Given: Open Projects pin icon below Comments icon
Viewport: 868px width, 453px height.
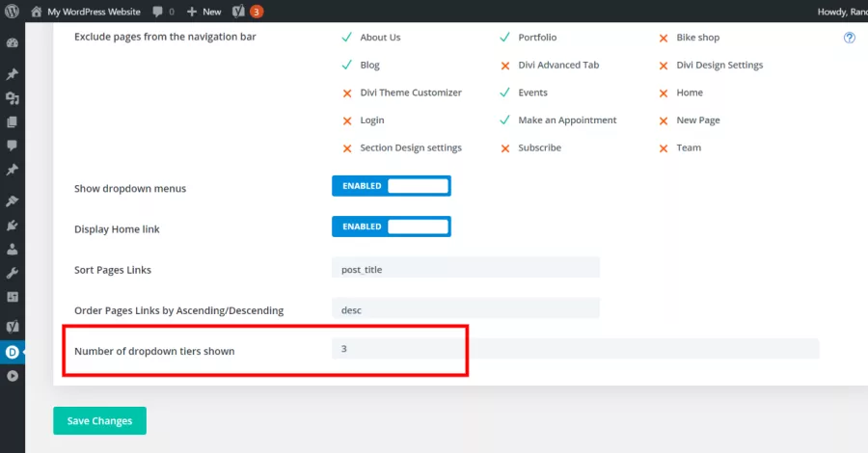Looking at the screenshot, I should (13, 170).
